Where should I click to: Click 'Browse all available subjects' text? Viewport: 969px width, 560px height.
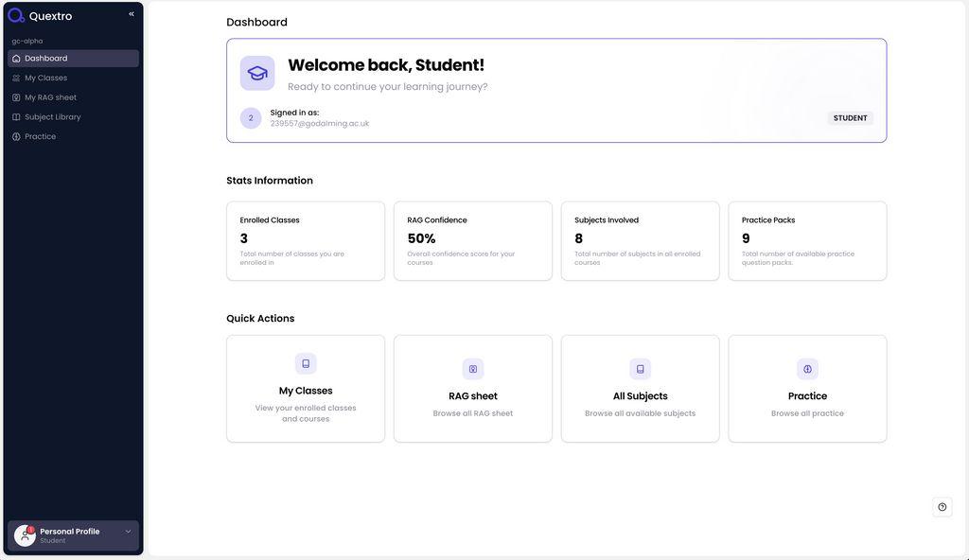click(x=641, y=413)
